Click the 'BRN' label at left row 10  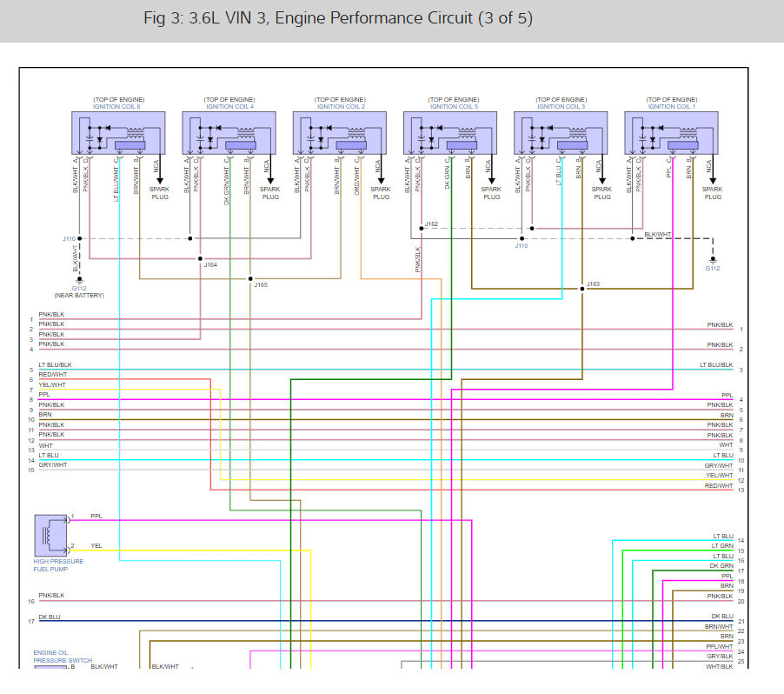tap(45, 414)
